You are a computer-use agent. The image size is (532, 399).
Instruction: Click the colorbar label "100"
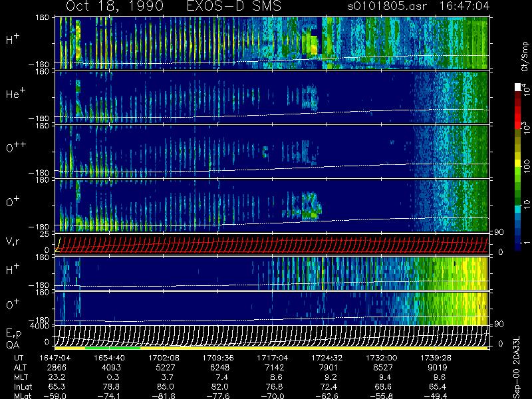(526, 167)
